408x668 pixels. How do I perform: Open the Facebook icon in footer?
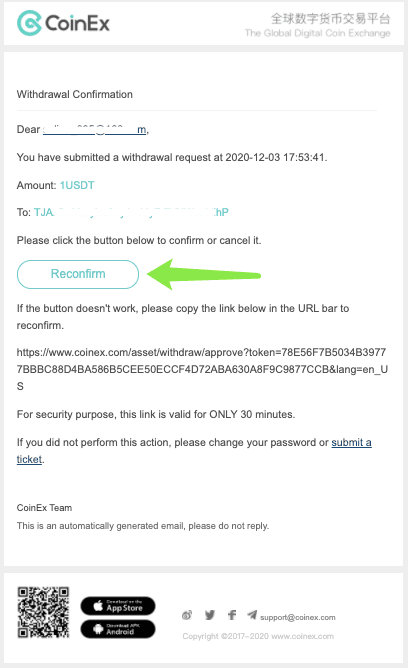click(x=232, y=615)
